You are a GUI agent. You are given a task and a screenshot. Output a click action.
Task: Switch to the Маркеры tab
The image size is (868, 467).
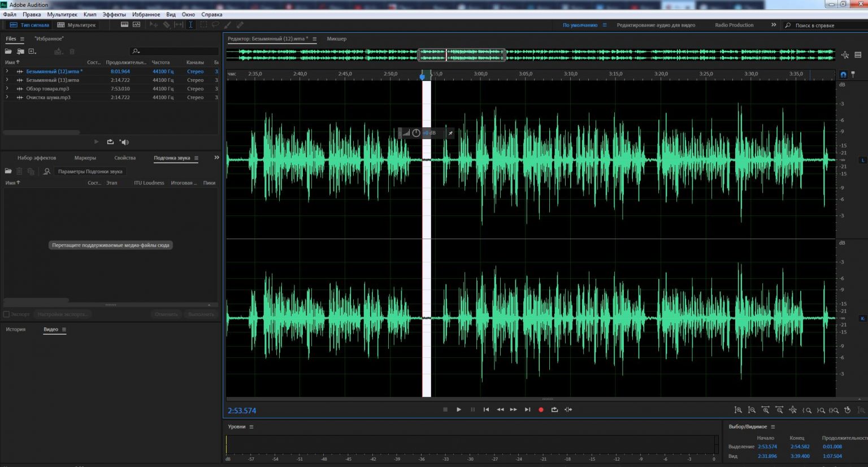tap(85, 158)
